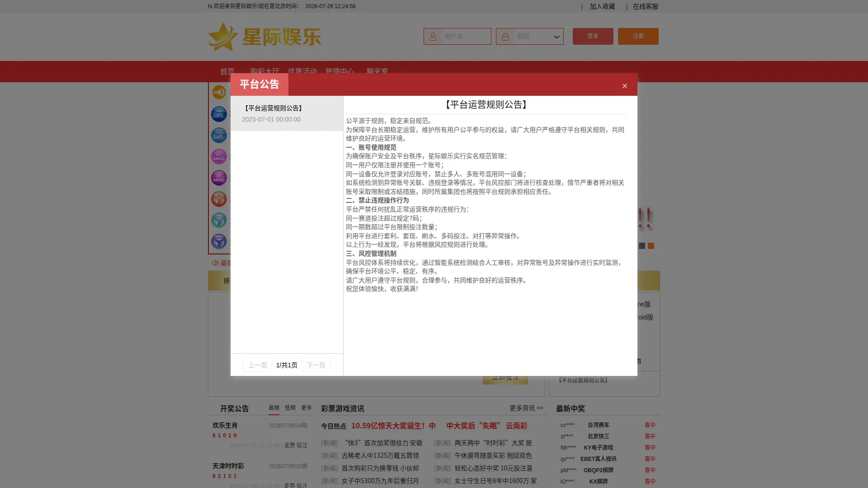Open news 轻松心态好中奖 10元投注喜
This screenshot has width=868, height=488.
493,468
